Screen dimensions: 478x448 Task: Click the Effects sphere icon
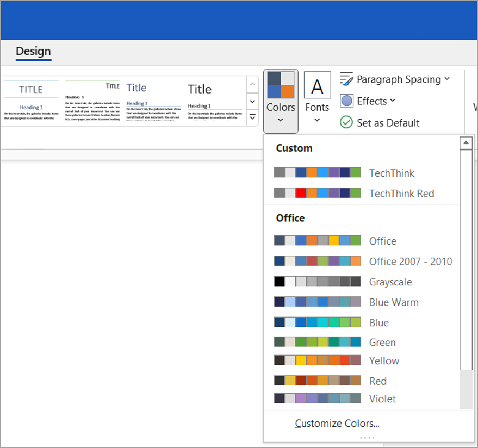pos(347,101)
